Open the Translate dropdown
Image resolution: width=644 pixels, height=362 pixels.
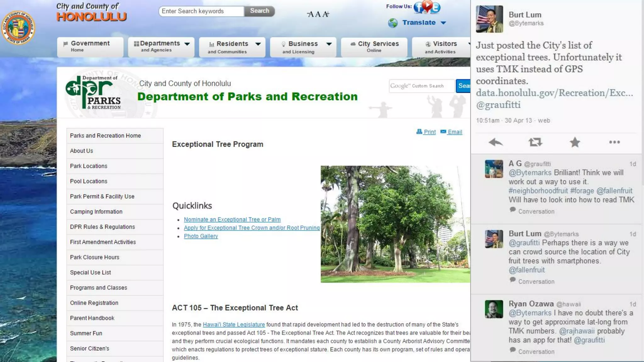(x=419, y=23)
